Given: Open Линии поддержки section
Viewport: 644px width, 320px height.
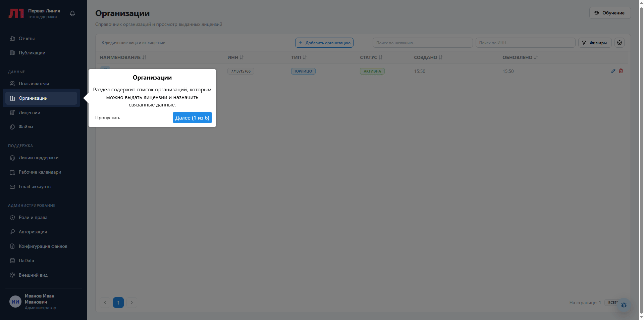Looking at the screenshot, I should pos(41,157).
